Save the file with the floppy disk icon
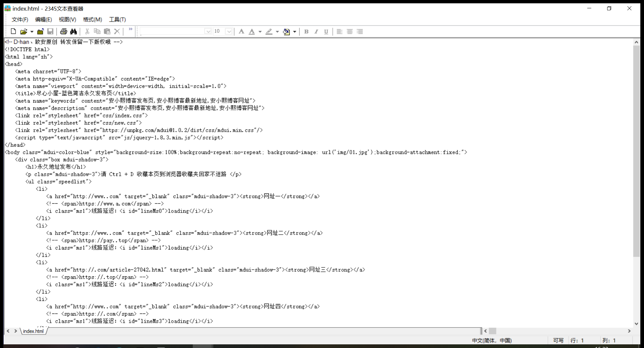Image resolution: width=644 pixels, height=348 pixels. pos(50,32)
